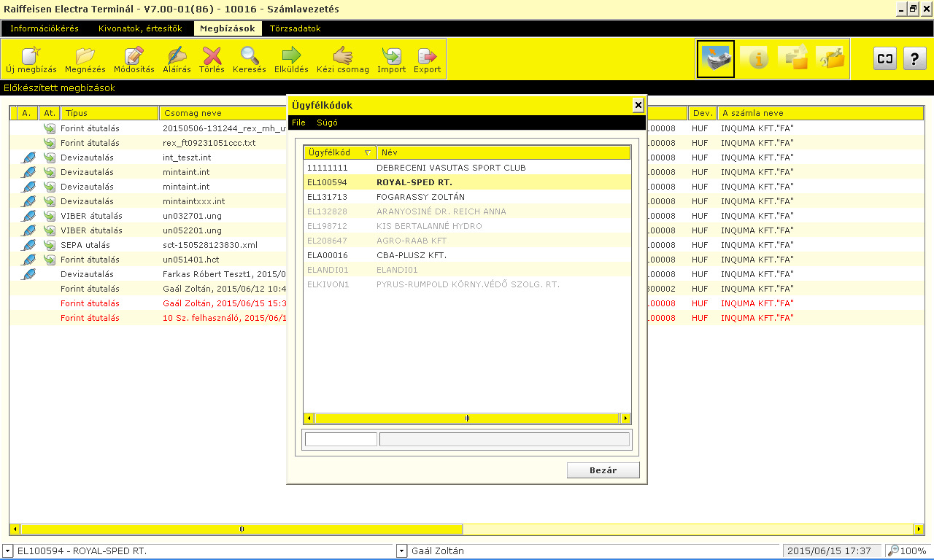Image resolution: width=934 pixels, height=560 pixels.
Task: Click the linked brackets connection button
Action: tap(885, 59)
